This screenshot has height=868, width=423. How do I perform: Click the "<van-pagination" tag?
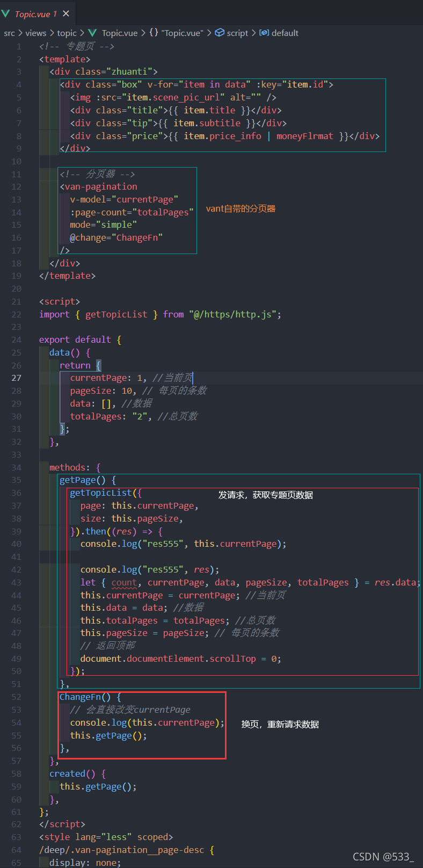[99, 187]
